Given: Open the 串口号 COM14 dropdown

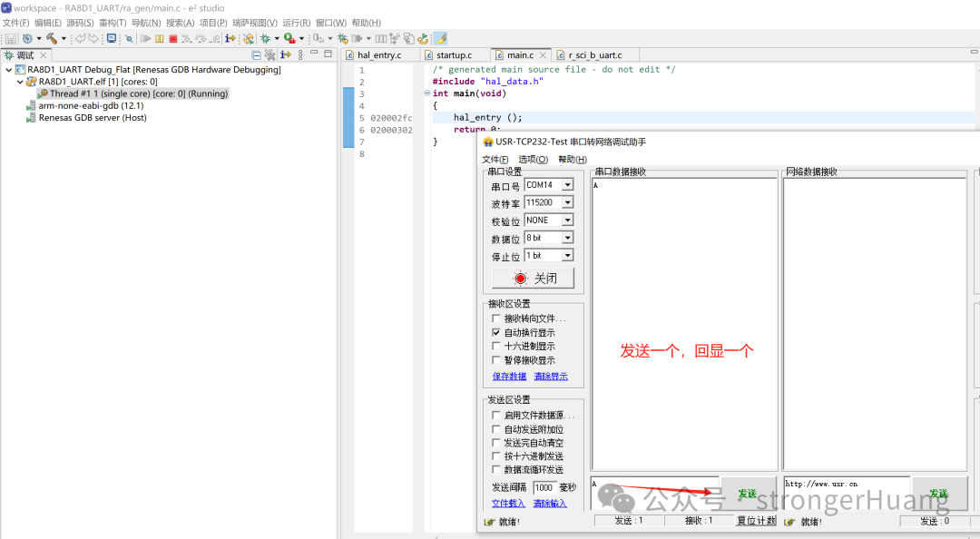Looking at the screenshot, I should click(567, 184).
